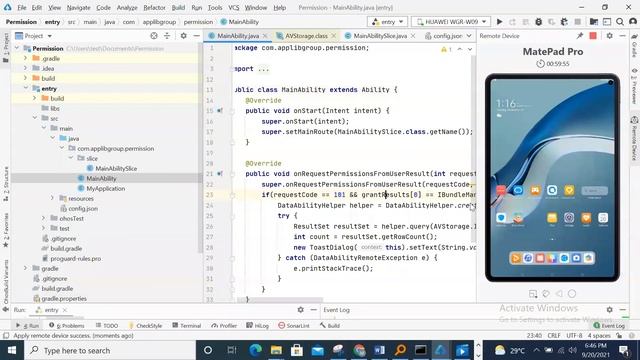Open Remote Device panel settings gear
640x360 pixels.
click(x=609, y=36)
